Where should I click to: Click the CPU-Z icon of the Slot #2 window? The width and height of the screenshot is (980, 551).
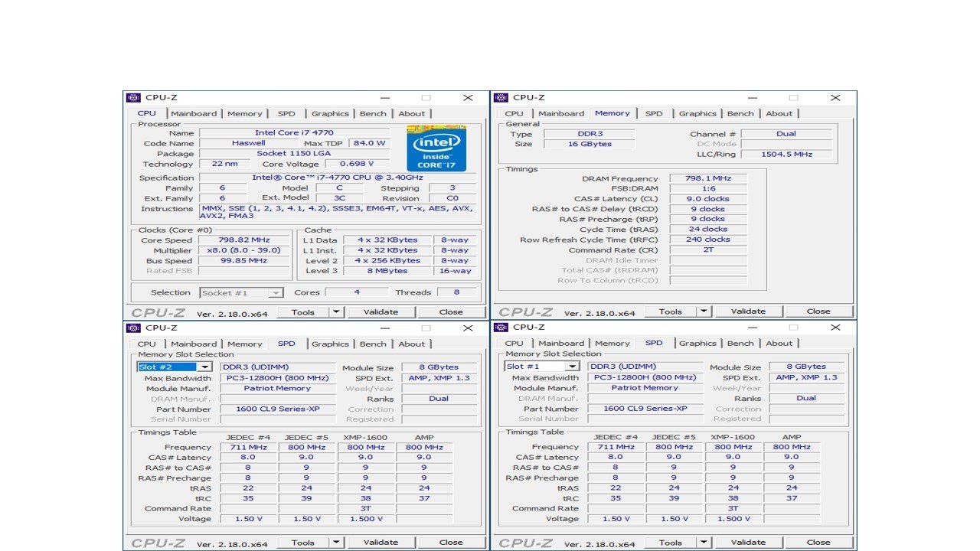134,328
